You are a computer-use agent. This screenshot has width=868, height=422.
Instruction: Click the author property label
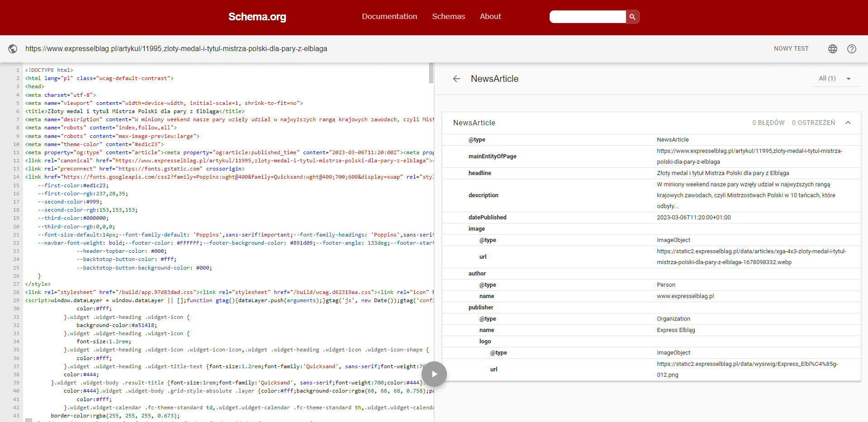click(477, 274)
